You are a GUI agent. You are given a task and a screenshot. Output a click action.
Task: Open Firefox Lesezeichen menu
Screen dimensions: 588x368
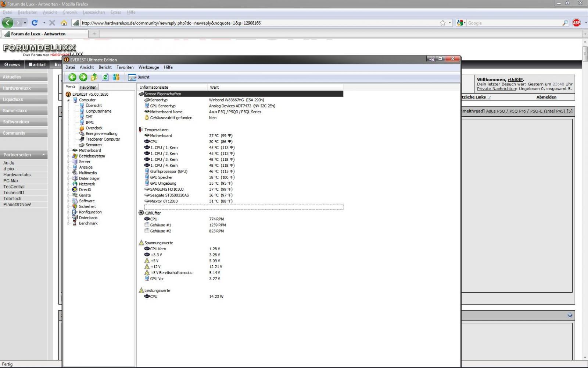(94, 12)
